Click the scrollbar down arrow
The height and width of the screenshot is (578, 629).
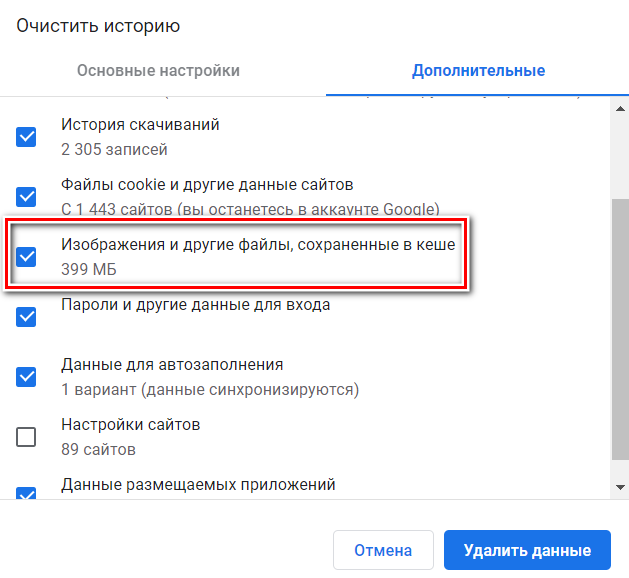[620, 487]
